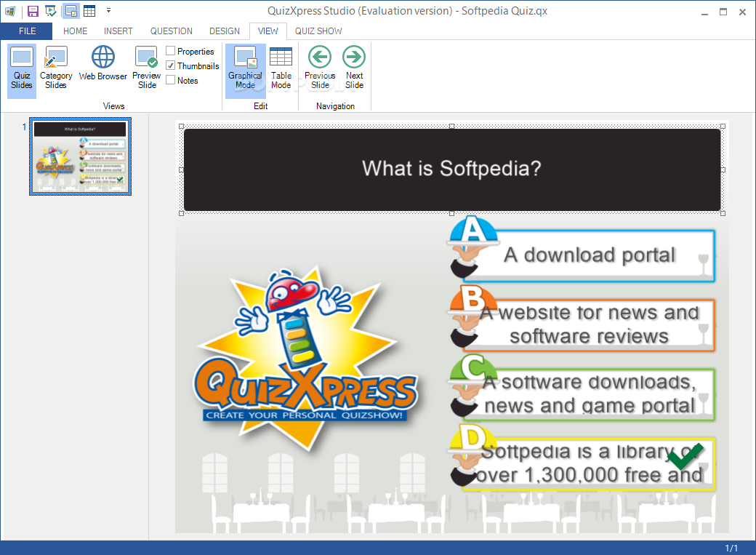Switch to the DESIGN ribbon tab
Screen dimensions: 756x555
[x=224, y=31]
